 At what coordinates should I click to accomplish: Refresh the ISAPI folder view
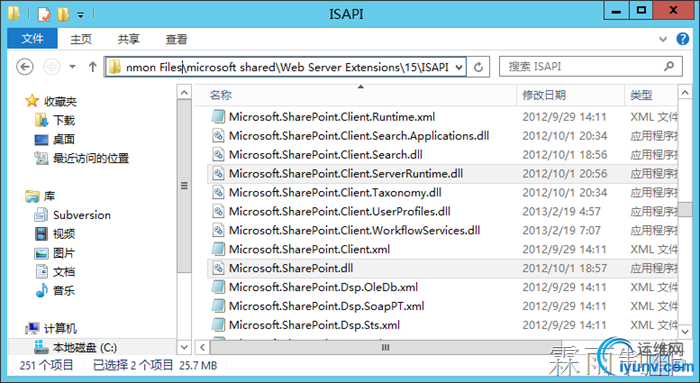(x=478, y=67)
